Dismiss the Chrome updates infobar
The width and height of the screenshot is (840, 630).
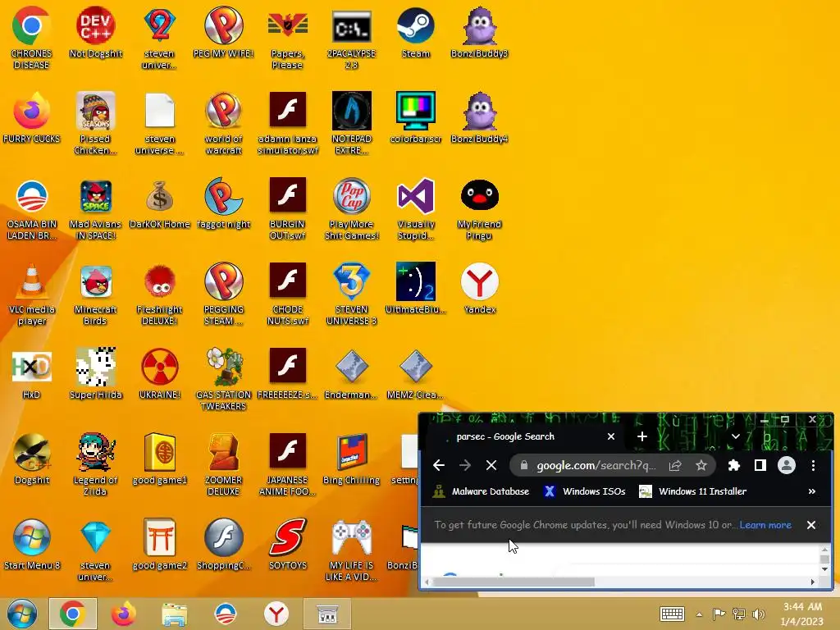(x=811, y=525)
